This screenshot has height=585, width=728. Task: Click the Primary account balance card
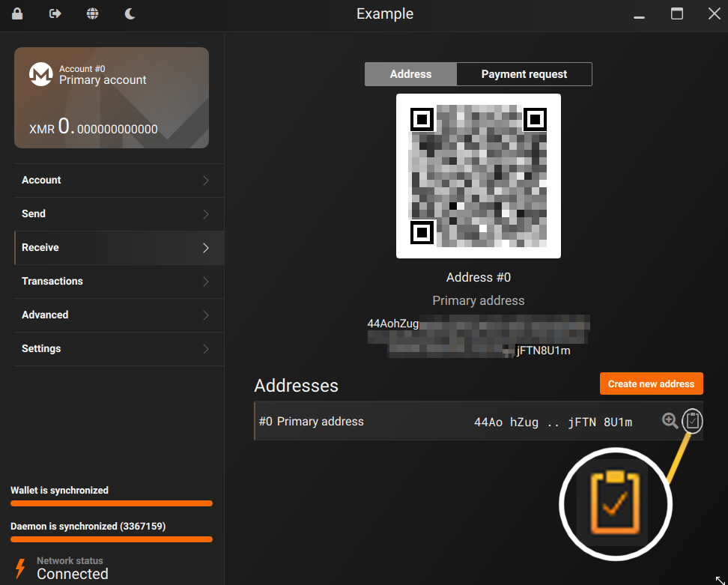tap(112, 97)
